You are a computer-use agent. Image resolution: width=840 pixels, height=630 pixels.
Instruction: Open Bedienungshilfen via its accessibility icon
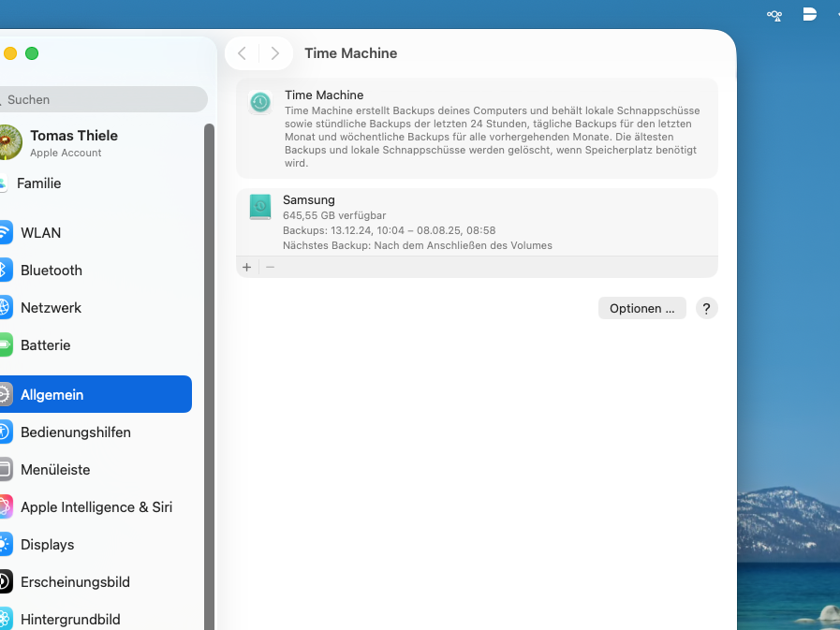pyautogui.click(x=5, y=432)
